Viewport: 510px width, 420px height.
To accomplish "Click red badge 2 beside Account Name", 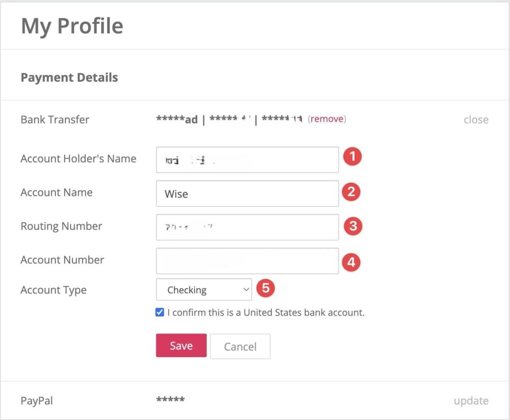I will point(351,192).
